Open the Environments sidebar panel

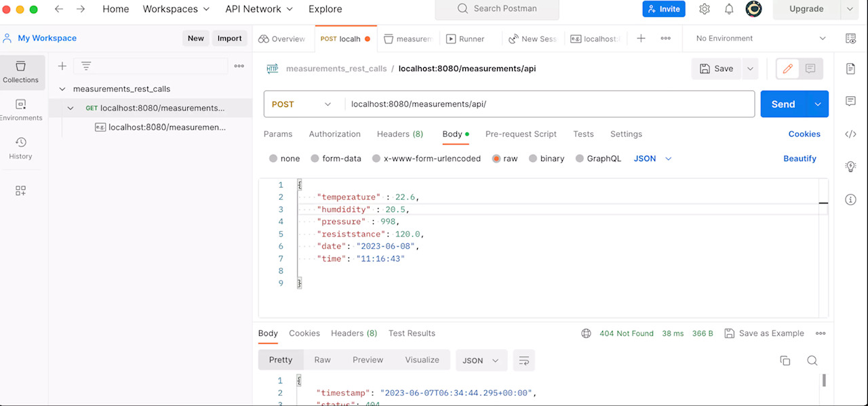(20, 108)
